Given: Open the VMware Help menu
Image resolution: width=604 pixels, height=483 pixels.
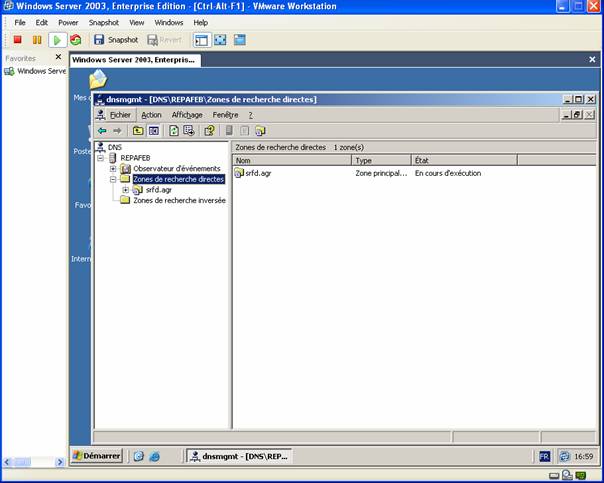Looking at the screenshot, I should point(201,23).
